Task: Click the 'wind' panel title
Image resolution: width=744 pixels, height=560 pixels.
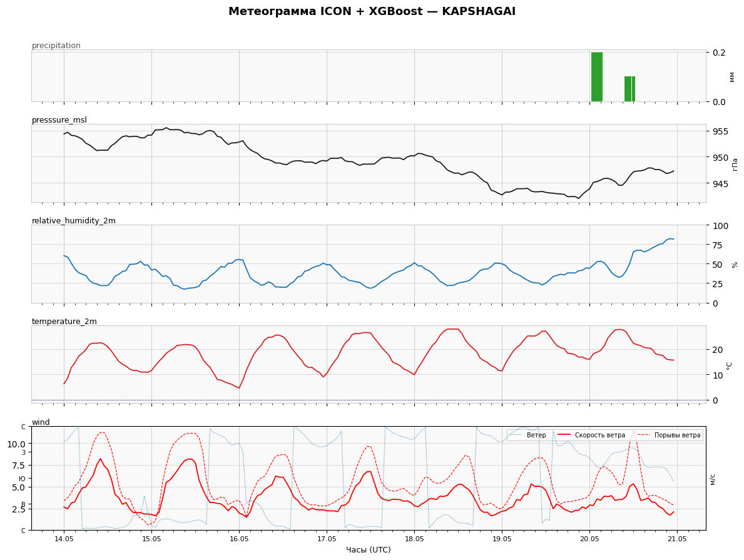Action: point(41,422)
